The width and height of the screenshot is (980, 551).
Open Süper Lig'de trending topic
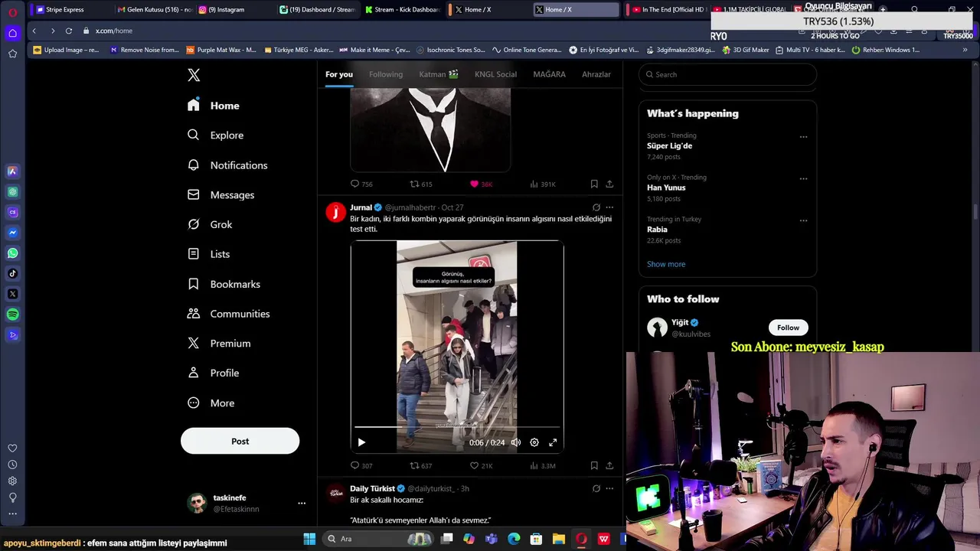click(669, 145)
